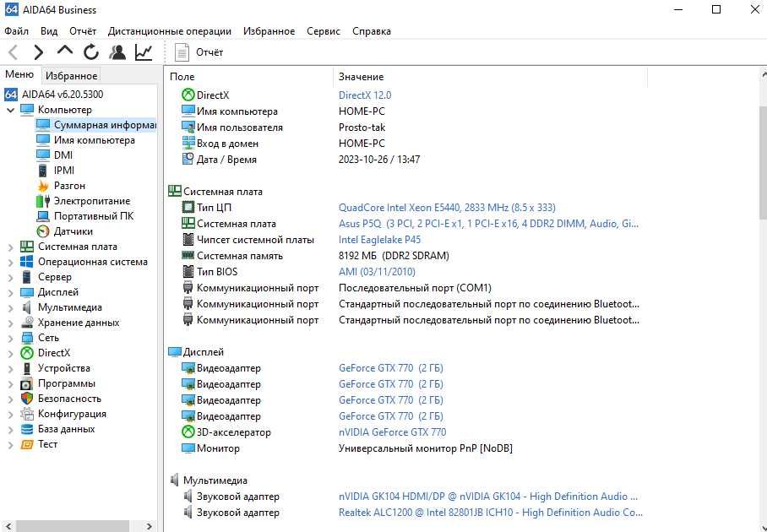767x532 pixels.
Task: Switch to the Меню sidebar tab
Action: click(19, 74)
